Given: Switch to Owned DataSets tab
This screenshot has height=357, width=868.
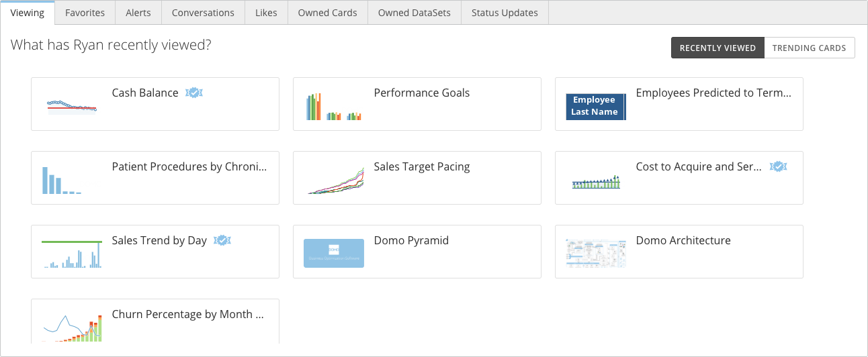Looking at the screenshot, I should (414, 12).
